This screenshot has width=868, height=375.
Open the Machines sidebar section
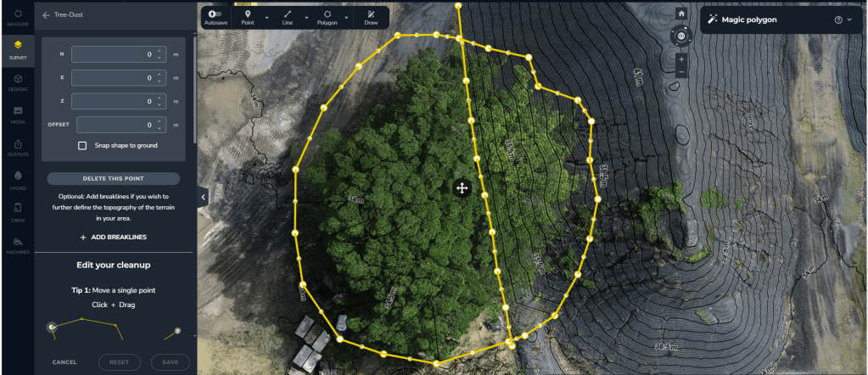pos(18,245)
